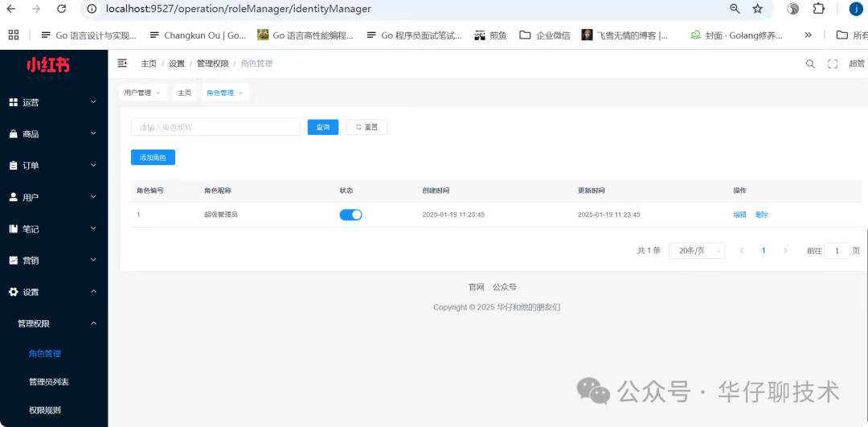Select page 1 in pagination

[x=764, y=251]
